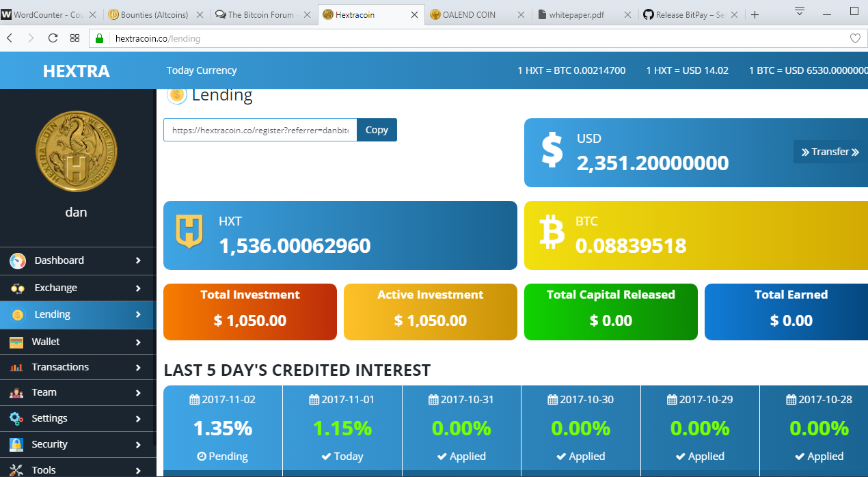This screenshot has height=477, width=868.
Task: Switch to The Bitcoin Forum tab
Action: [x=264, y=14]
